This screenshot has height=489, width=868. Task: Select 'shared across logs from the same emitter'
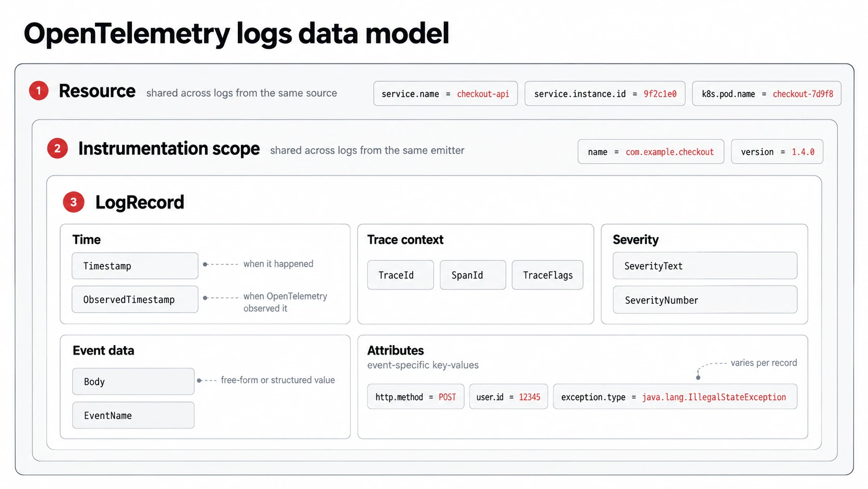coord(367,150)
